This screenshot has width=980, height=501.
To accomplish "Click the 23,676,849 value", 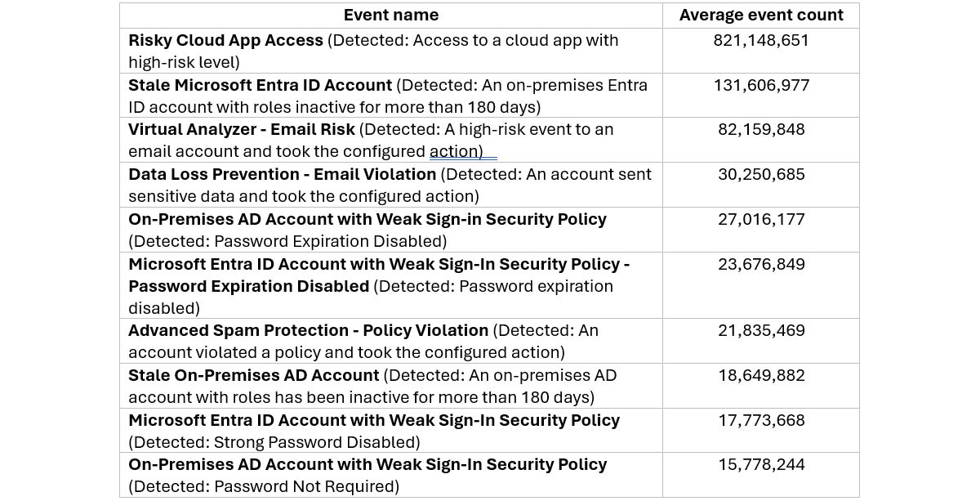I will 761,264.
